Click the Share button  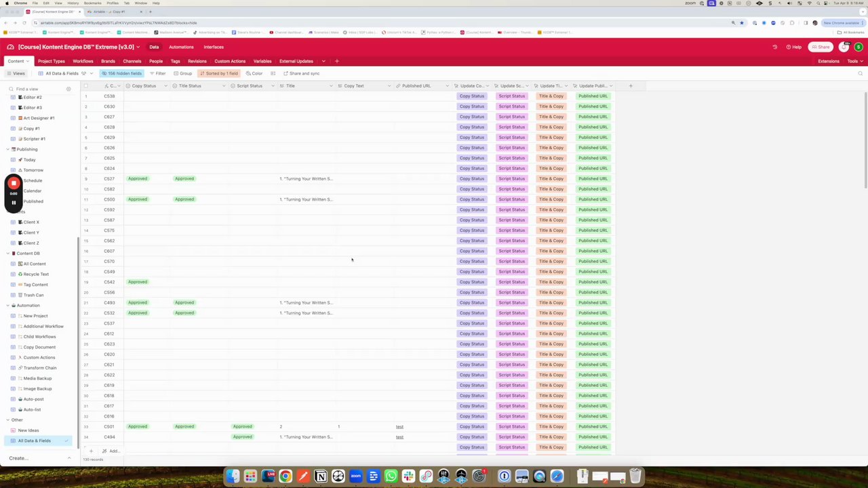pos(822,47)
